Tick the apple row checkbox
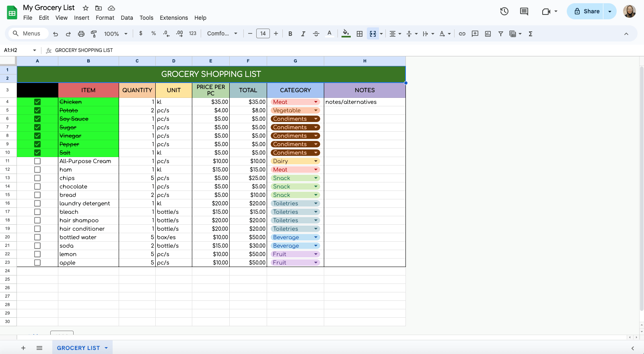 point(37,263)
